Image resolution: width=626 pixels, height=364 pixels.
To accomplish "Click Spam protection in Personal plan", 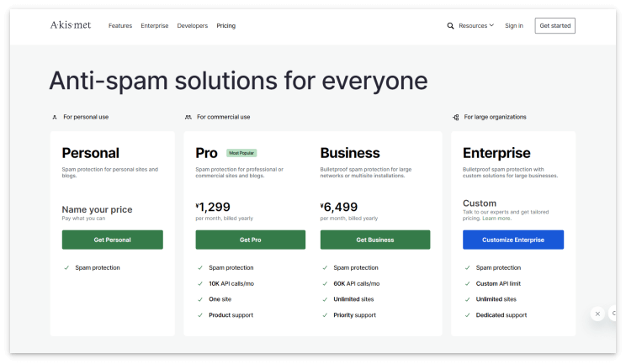I will click(98, 267).
